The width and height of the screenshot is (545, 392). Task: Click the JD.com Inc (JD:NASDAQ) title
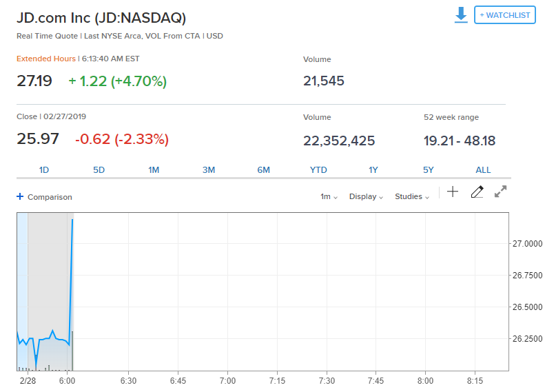point(101,18)
